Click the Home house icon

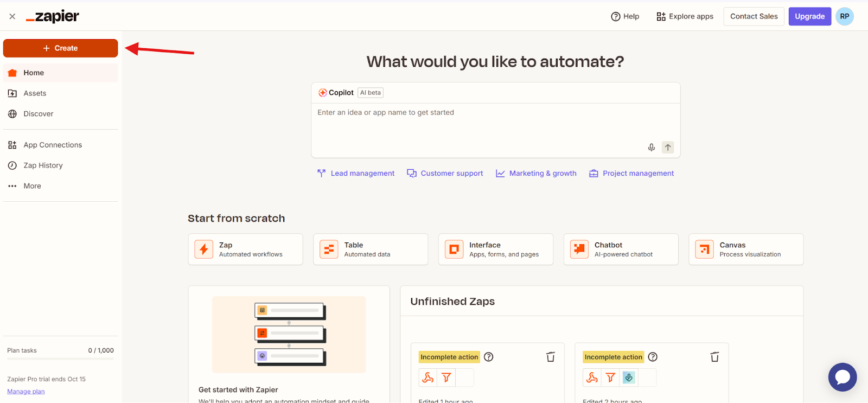12,73
